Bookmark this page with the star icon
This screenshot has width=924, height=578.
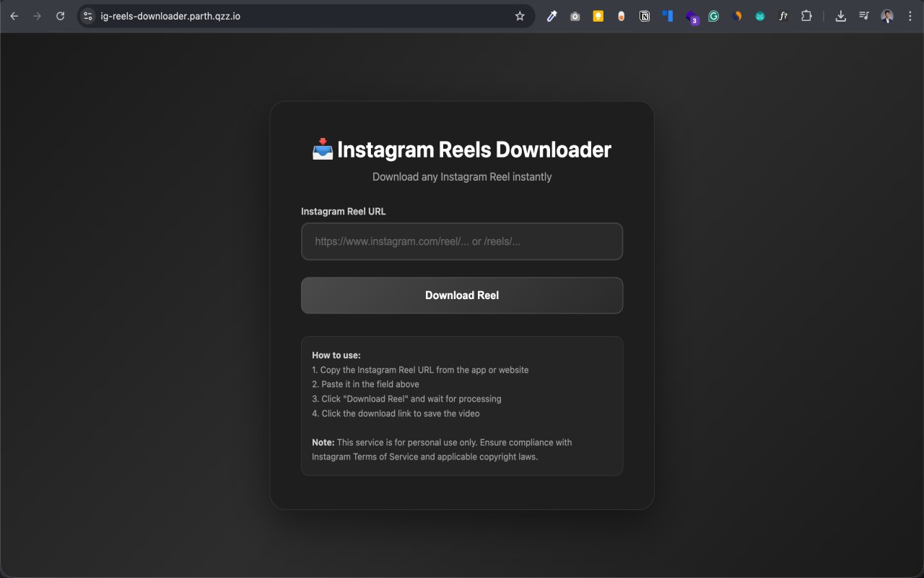click(x=520, y=16)
